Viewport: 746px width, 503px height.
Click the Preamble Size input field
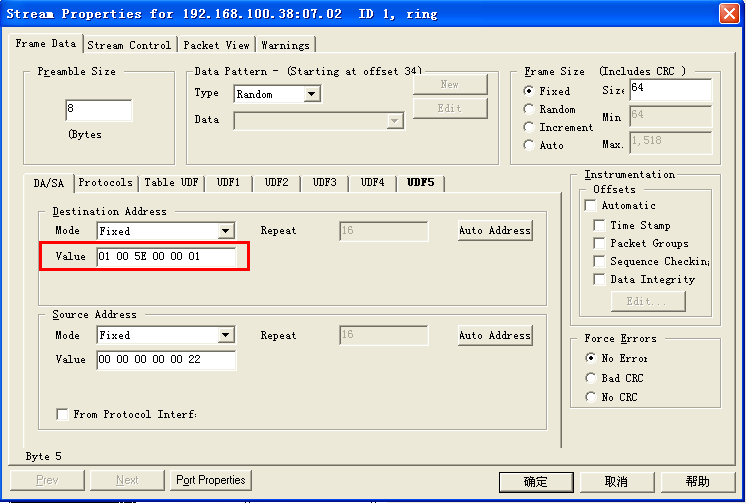98,110
